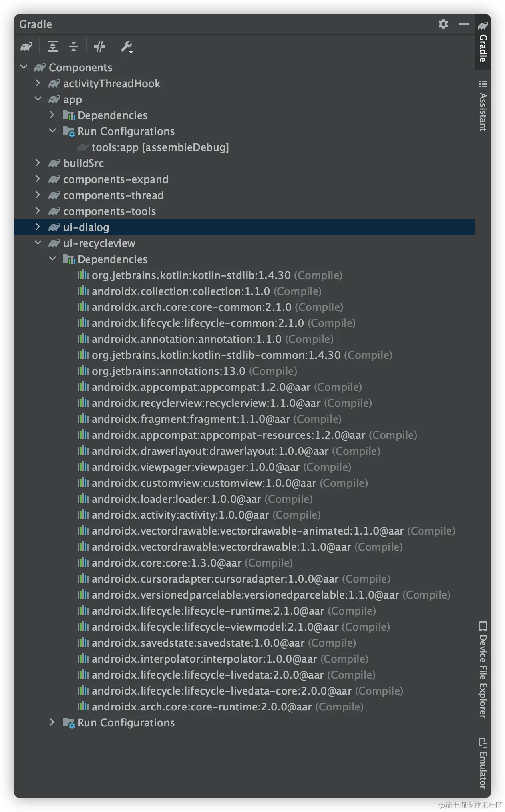The height and width of the screenshot is (812, 505).
Task: Click the Collapse All toolbar icon
Action: (74, 47)
